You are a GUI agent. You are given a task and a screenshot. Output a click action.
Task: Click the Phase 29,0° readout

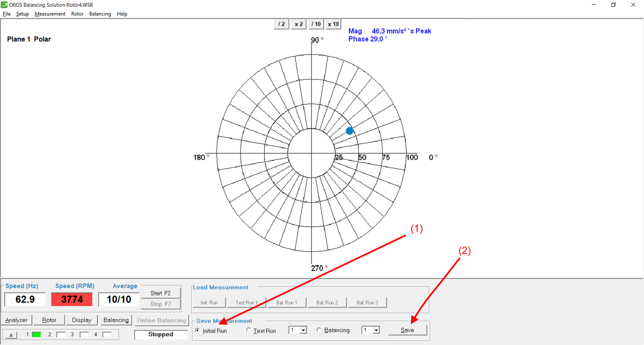pos(368,39)
